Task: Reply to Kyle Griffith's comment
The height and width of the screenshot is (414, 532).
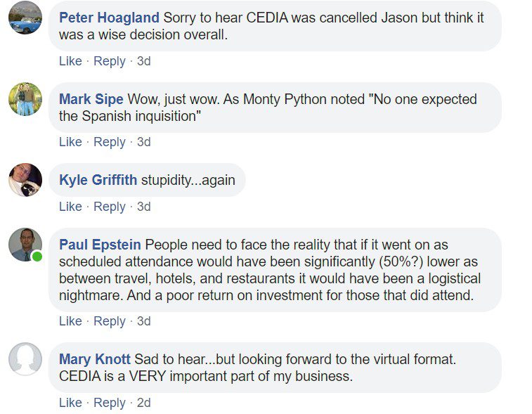Action: click(x=109, y=207)
